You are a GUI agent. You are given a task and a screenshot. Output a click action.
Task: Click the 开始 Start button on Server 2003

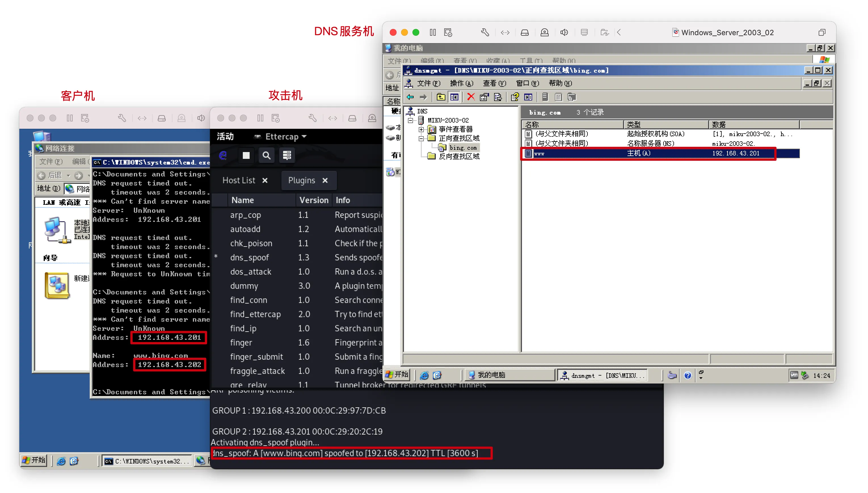tap(397, 374)
